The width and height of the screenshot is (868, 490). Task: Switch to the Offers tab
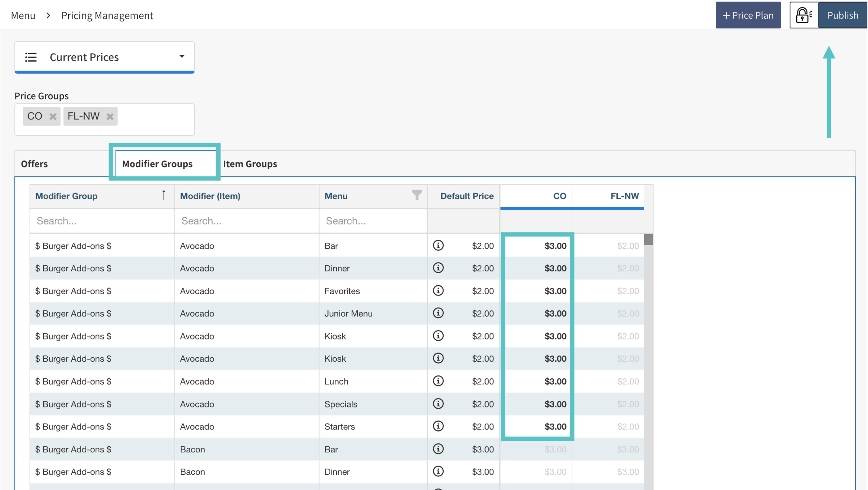(x=34, y=164)
